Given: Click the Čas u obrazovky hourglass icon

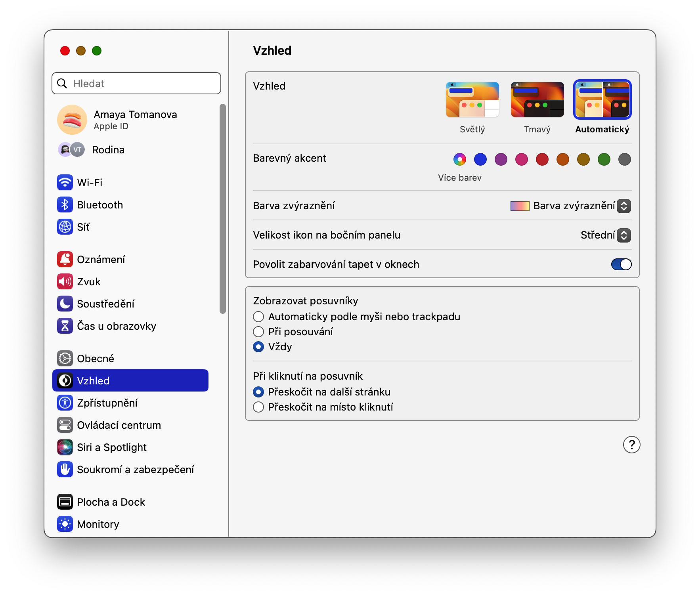Looking at the screenshot, I should pos(65,326).
